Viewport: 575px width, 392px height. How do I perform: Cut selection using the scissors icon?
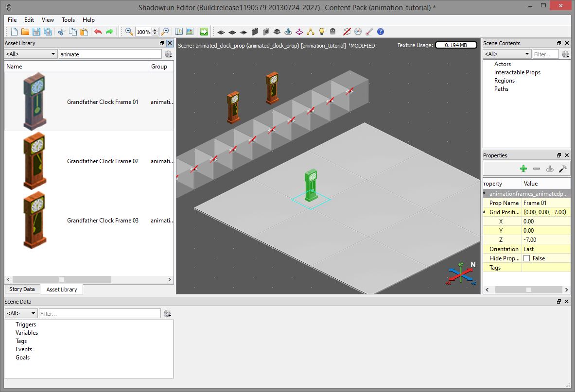tap(61, 32)
